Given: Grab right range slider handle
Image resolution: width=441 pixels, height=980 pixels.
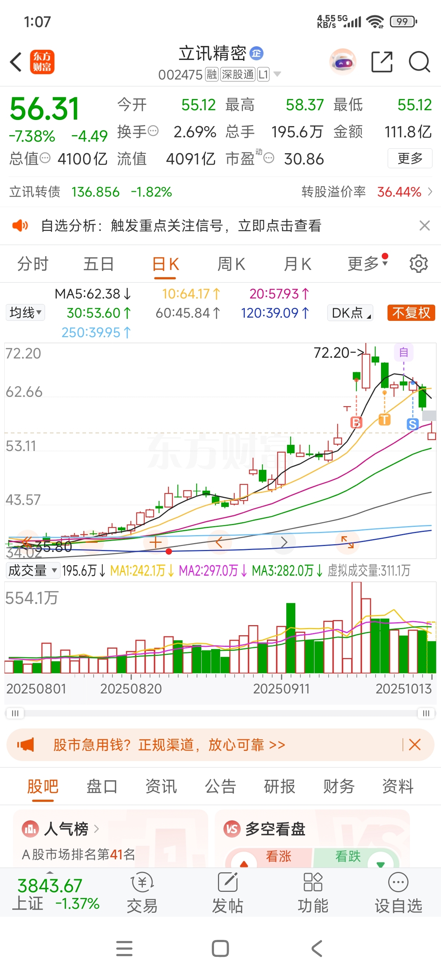Looking at the screenshot, I should [x=426, y=713].
